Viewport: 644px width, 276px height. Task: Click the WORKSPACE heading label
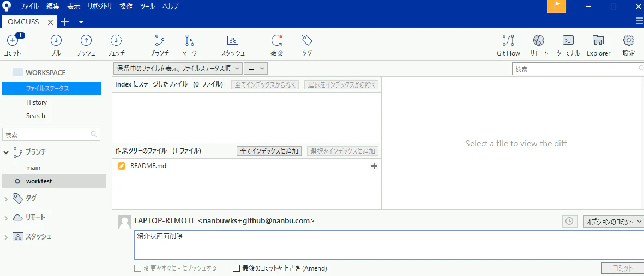(x=46, y=72)
